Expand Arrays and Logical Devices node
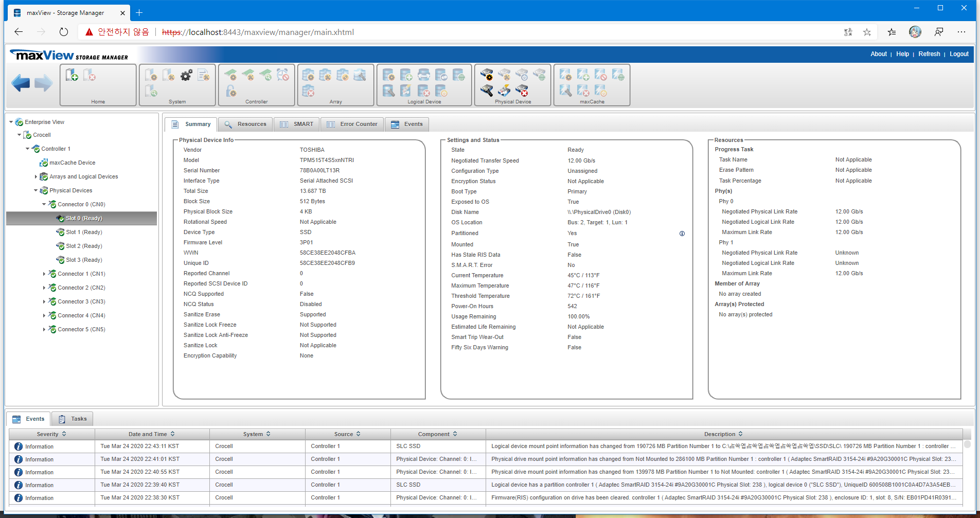The image size is (980, 518). pos(35,176)
